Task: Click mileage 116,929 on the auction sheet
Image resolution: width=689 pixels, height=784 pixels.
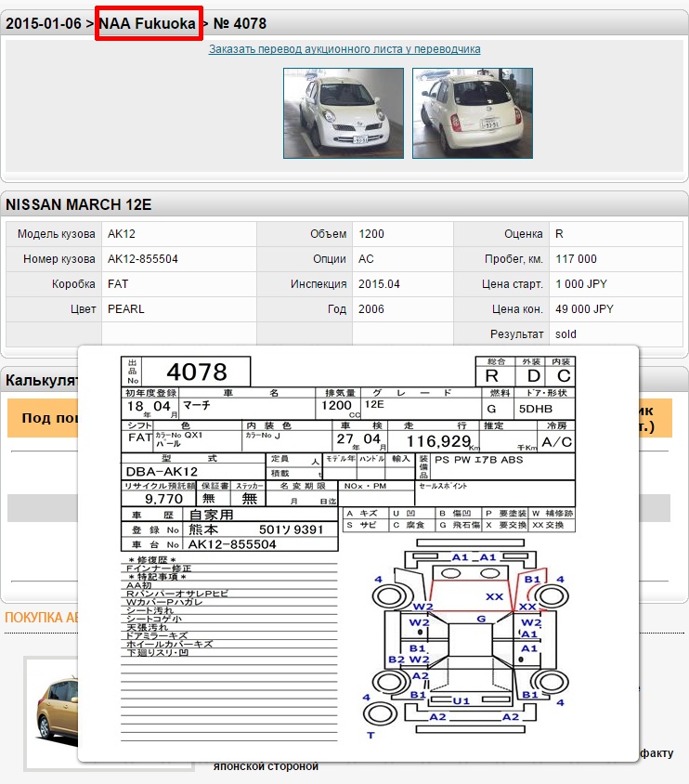Action: 438,441
